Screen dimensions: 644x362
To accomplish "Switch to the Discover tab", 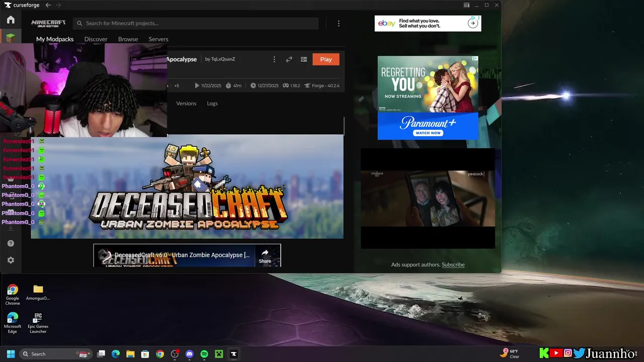I will [96, 39].
